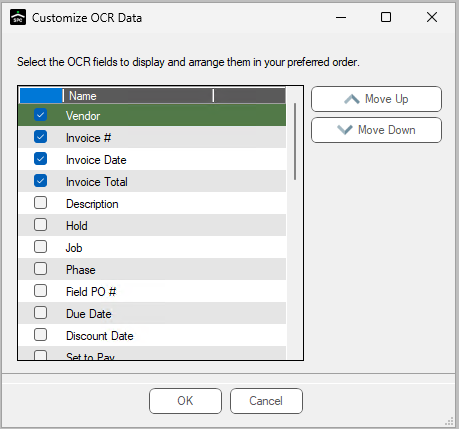Image resolution: width=459 pixels, height=429 pixels.
Task: Tick the Due Date checkbox
Action: [x=40, y=313]
